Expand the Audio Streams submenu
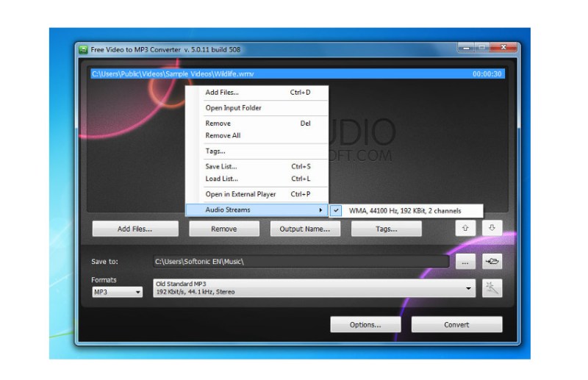Screen dimensions: 588x380 coord(256,210)
